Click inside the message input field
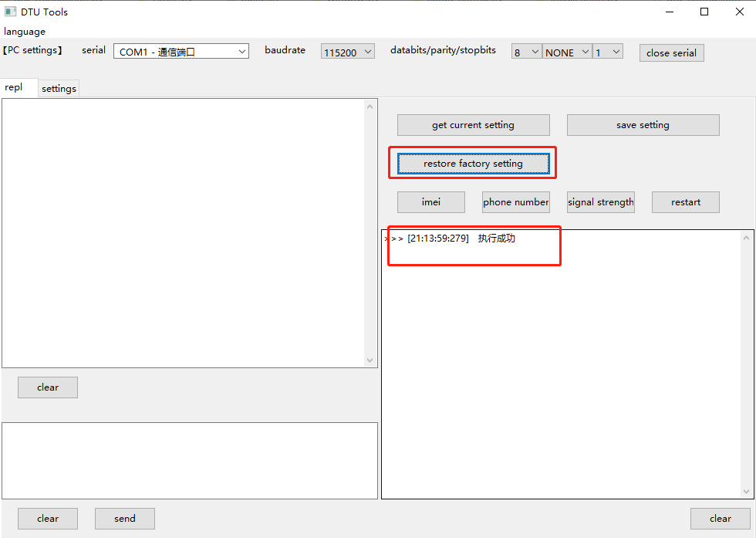 click(x=189, y=461)
